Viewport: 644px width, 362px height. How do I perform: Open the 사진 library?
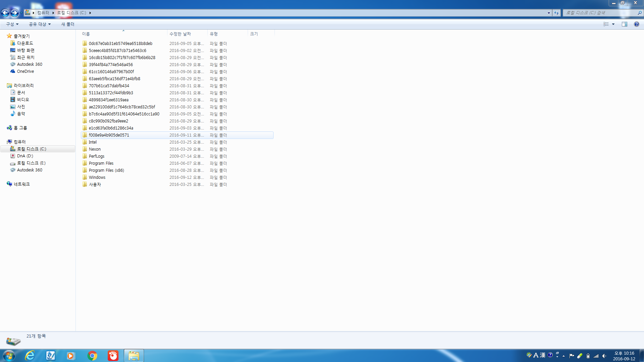click(21, 107)
